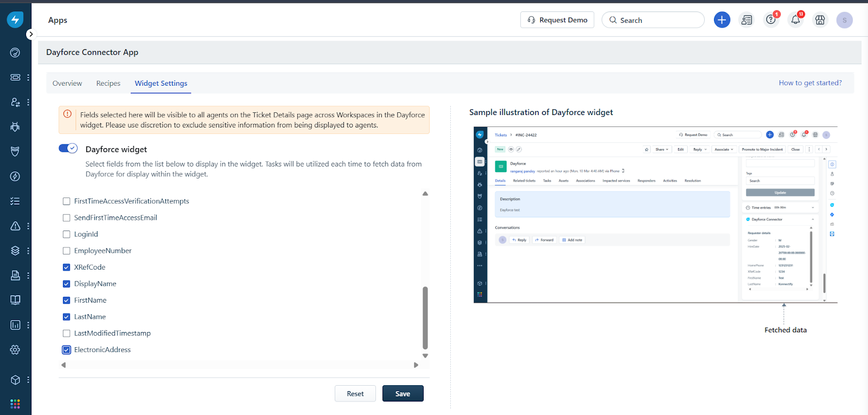Screen dimensions: 868x415
Task: Open the warning triangle alerts icon
Action: (x=15, y=226)
